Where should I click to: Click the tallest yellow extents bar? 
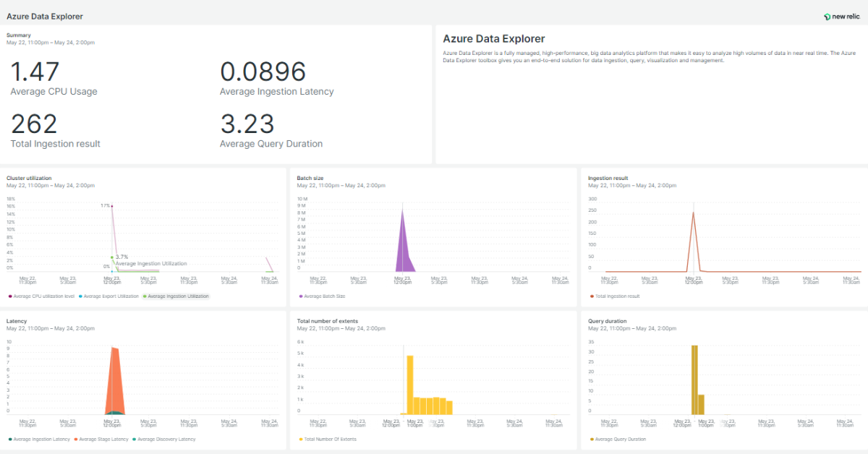point(410,385)
